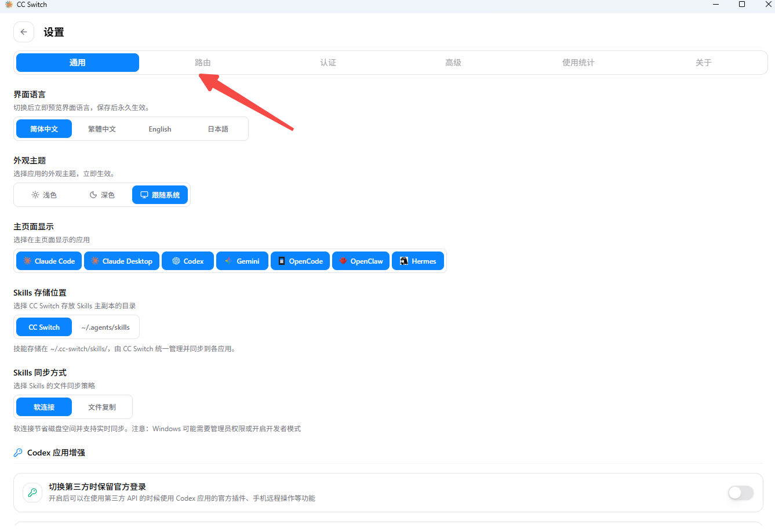Screen dimensions: 775x532
Task: Click the 主页面显示 section heading
Action: (34, 227)
